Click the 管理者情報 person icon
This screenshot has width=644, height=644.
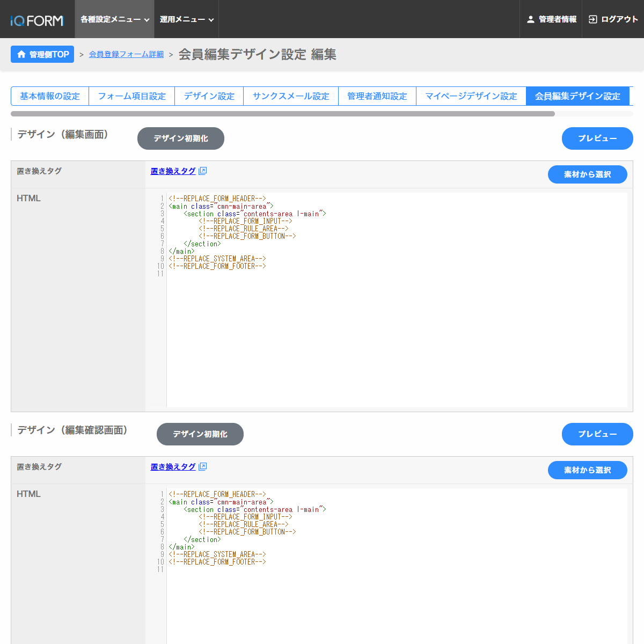click(530, 19)
